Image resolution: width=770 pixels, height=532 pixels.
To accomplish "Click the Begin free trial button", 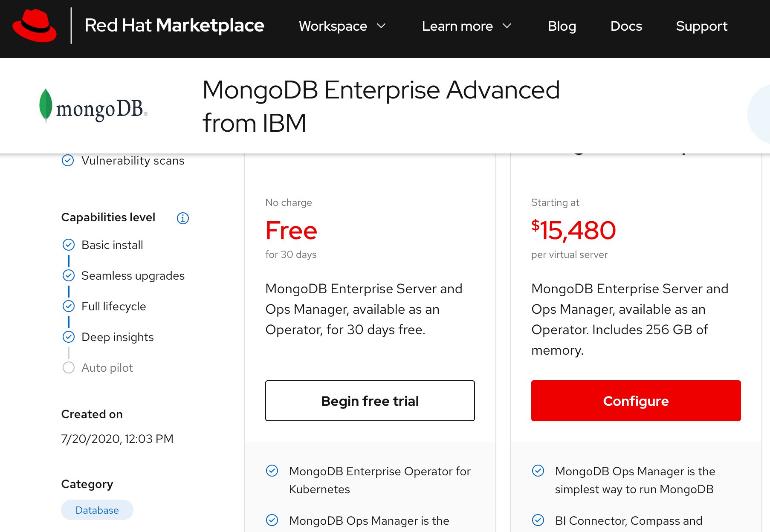I will [x=370, y=401].
